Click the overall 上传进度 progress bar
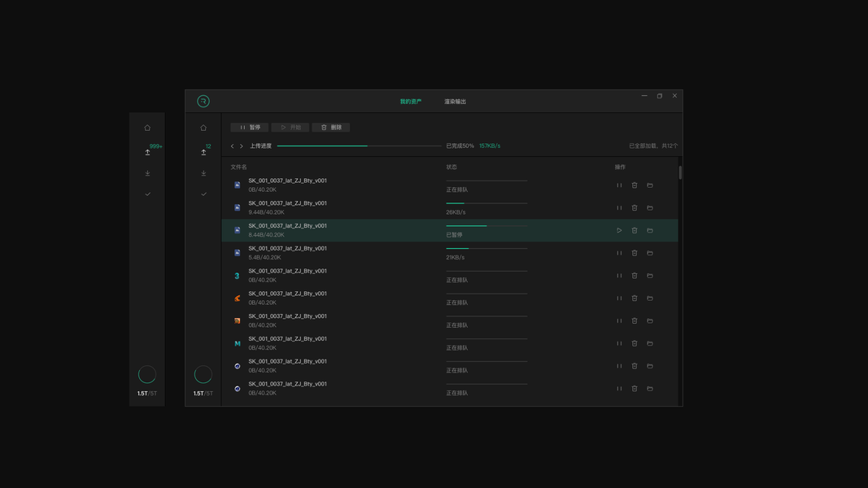 click(359, 146)
